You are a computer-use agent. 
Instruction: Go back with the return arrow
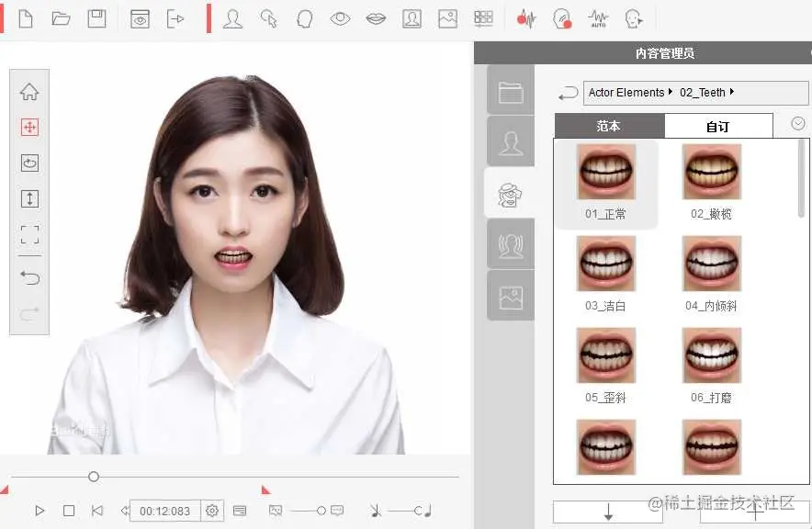[568, 93]
